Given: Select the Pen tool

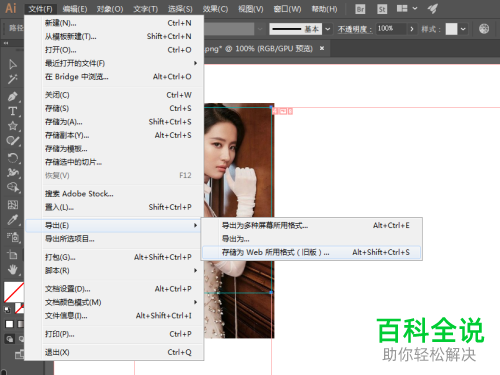Looking at the screenshot, I should pyautogui.click(x=13, y=96).
